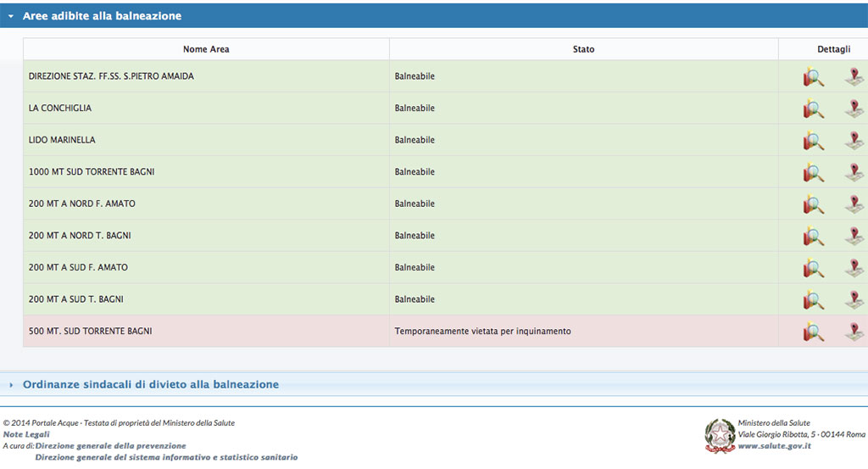Click the Aree adibite alla balneazione header title
This screenshot has height=469, width=868.
coord(102,16)
